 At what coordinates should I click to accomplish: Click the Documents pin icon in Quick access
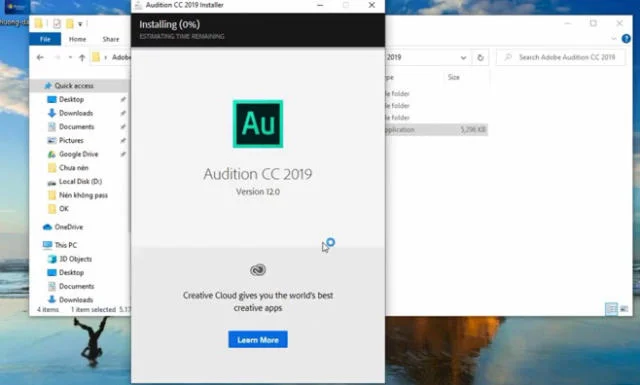[123, 127]
